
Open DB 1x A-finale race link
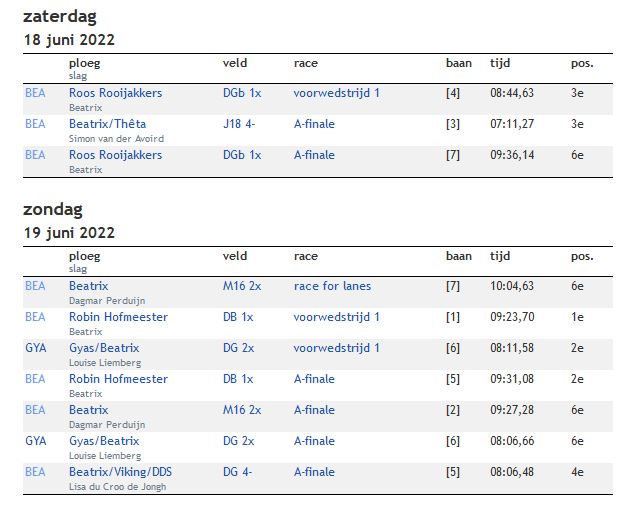click(x=314, y=379)
